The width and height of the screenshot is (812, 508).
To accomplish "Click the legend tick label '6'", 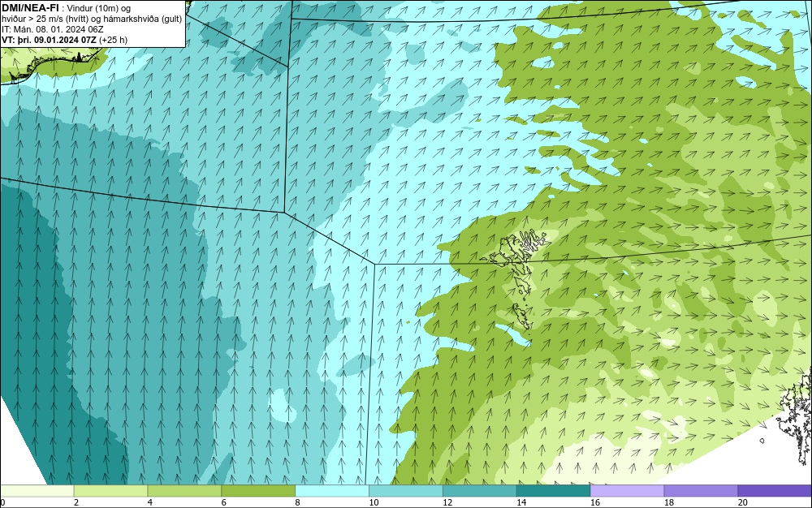I will [224, 502].
